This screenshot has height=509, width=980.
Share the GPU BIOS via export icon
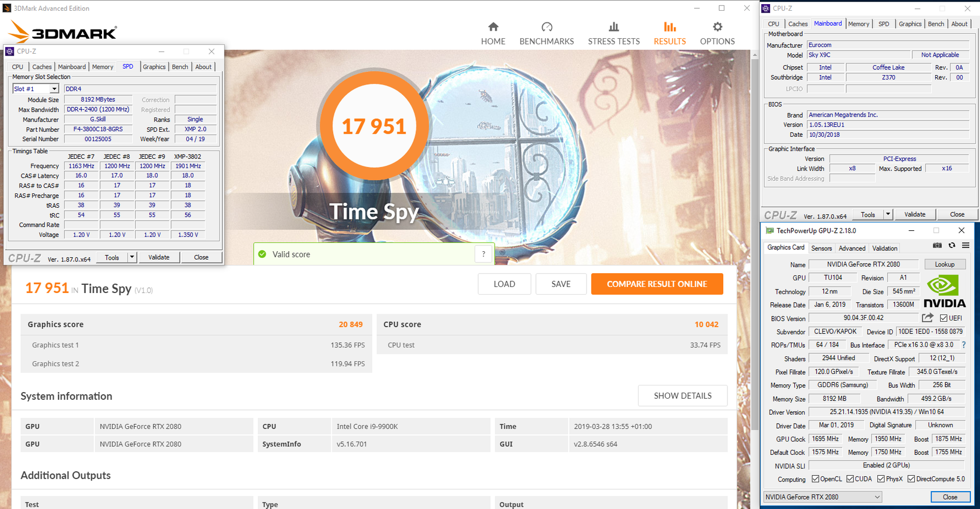(x=927, y=318)
